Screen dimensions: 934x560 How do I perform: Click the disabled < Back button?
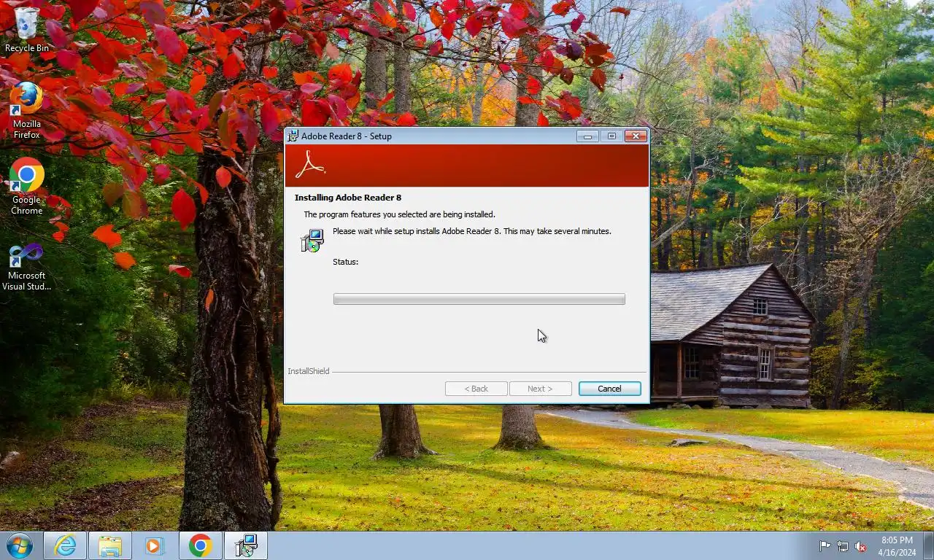click(x=476, y=389)
